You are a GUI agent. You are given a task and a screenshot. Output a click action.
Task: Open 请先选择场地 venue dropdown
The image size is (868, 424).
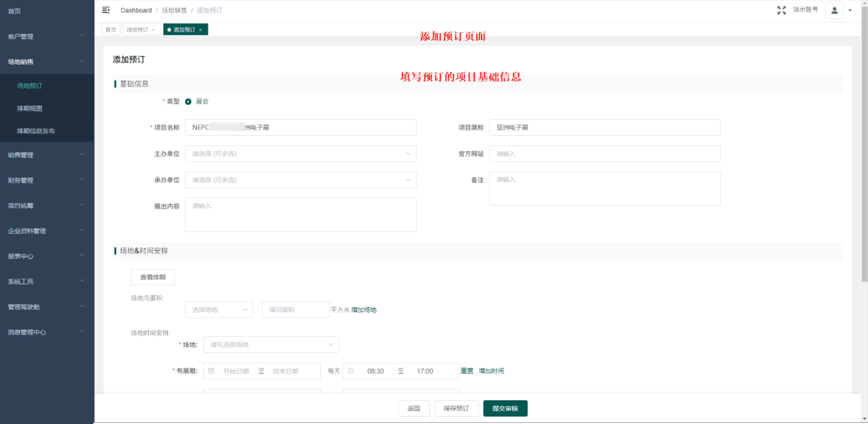click(270, 344)
